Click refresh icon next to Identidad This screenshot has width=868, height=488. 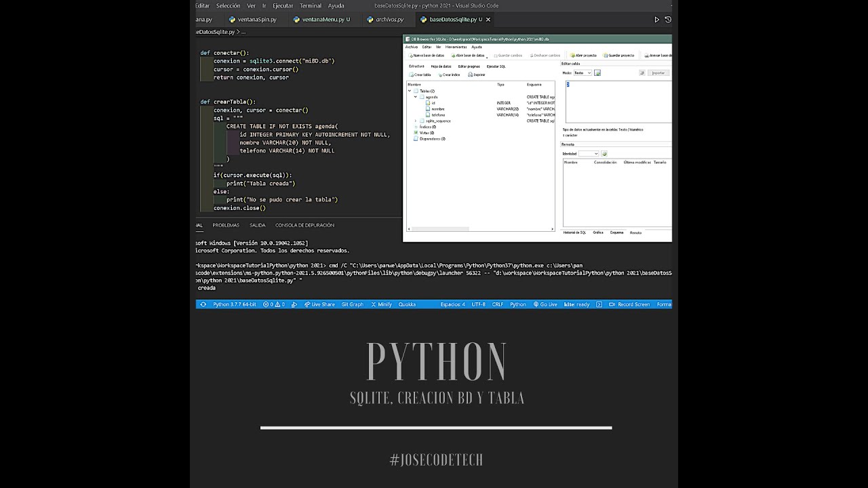(x=604, y=154)
